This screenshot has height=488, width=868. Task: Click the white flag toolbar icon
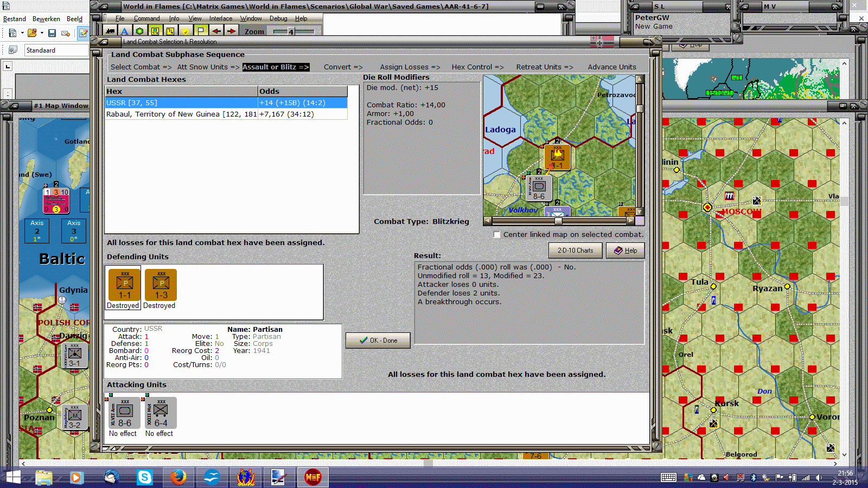pyautogui.click(x=201, y=31)
